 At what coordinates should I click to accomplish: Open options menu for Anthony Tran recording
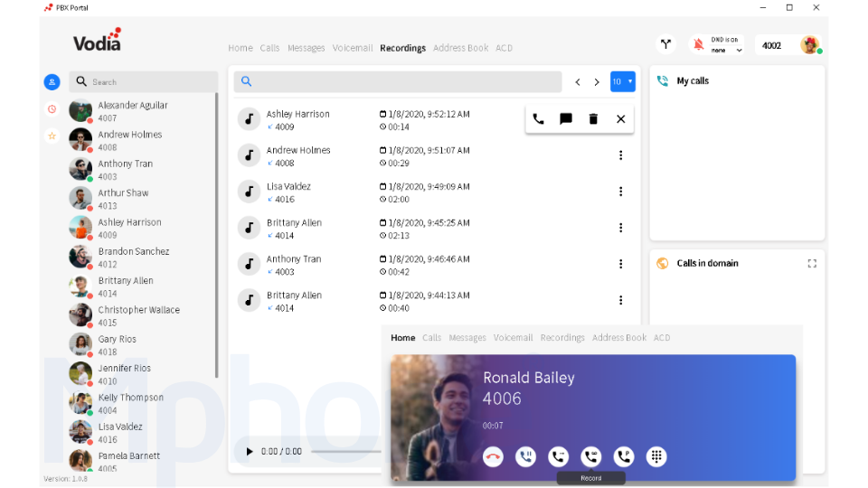620,264
